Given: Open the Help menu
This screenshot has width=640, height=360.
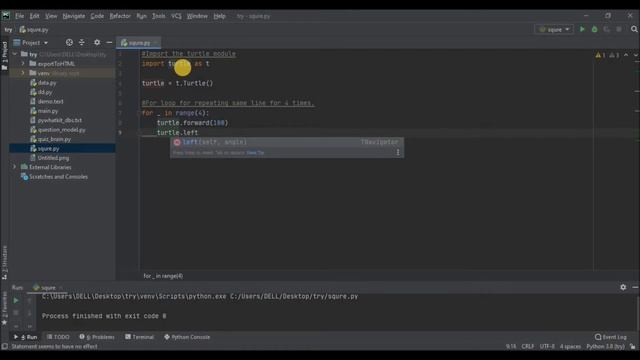Looking at the screenshot, I should point(219,16).
